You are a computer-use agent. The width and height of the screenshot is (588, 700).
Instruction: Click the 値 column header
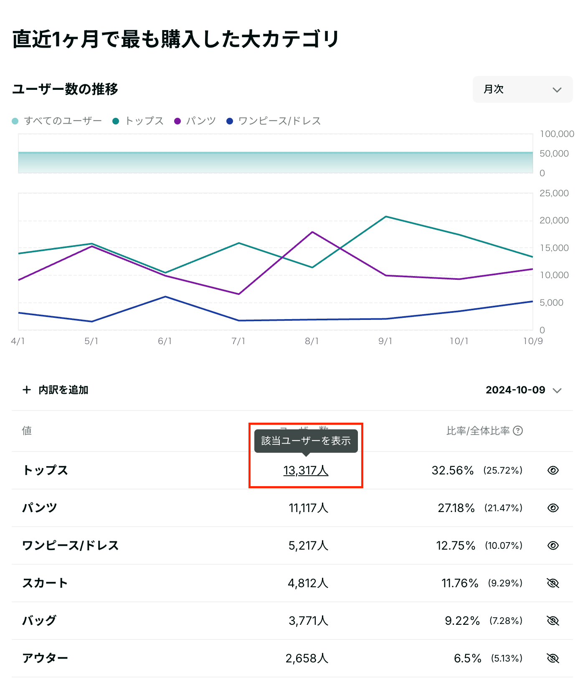[27, 431]
